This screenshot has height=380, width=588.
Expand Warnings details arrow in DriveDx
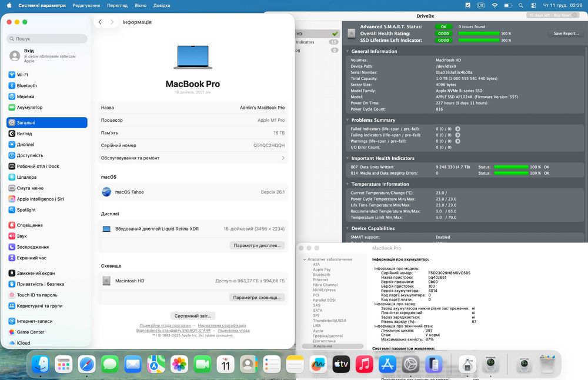457,141
